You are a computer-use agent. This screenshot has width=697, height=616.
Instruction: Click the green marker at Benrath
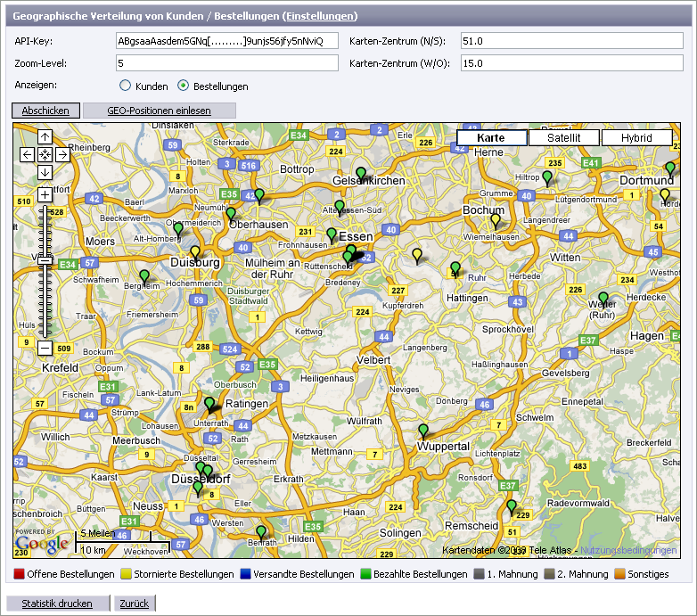pyautogui.click(x=261, y=532)
